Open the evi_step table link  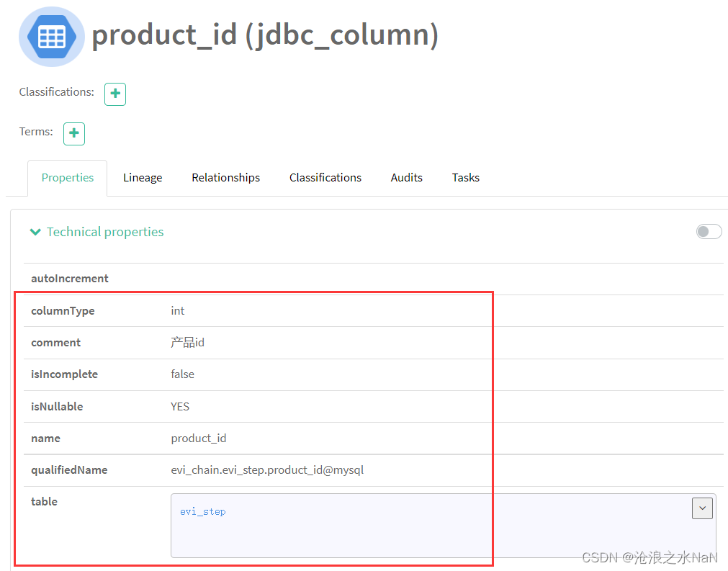[202, 512]
